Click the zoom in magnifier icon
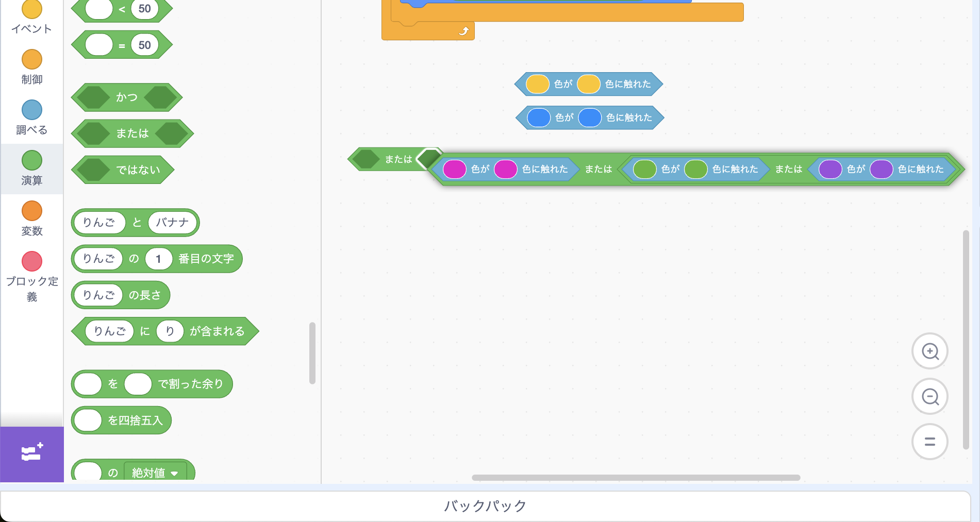Viewport: 980px width, 522px height. (929, 351)
